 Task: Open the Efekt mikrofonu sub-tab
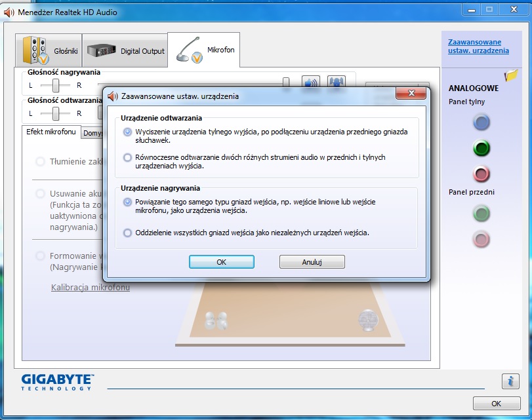51,132
